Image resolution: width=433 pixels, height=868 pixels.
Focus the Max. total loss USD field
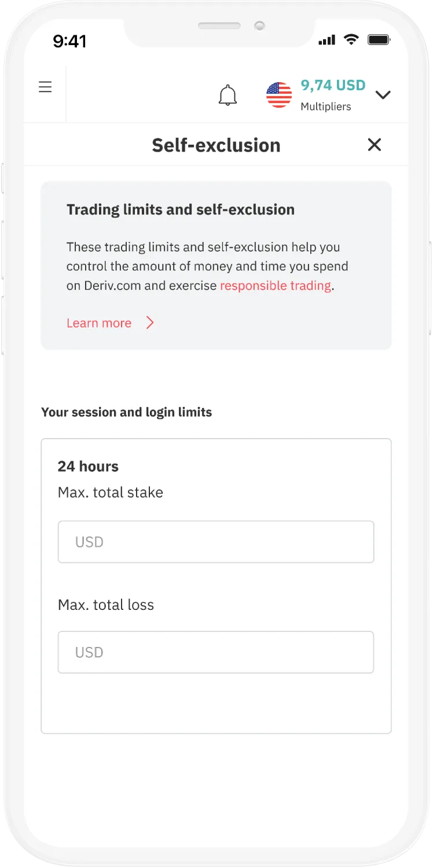216,652
